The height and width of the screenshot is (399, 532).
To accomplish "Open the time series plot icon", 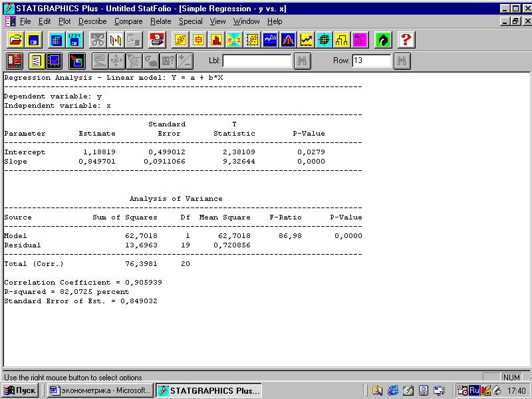I will tap(270, 40).
